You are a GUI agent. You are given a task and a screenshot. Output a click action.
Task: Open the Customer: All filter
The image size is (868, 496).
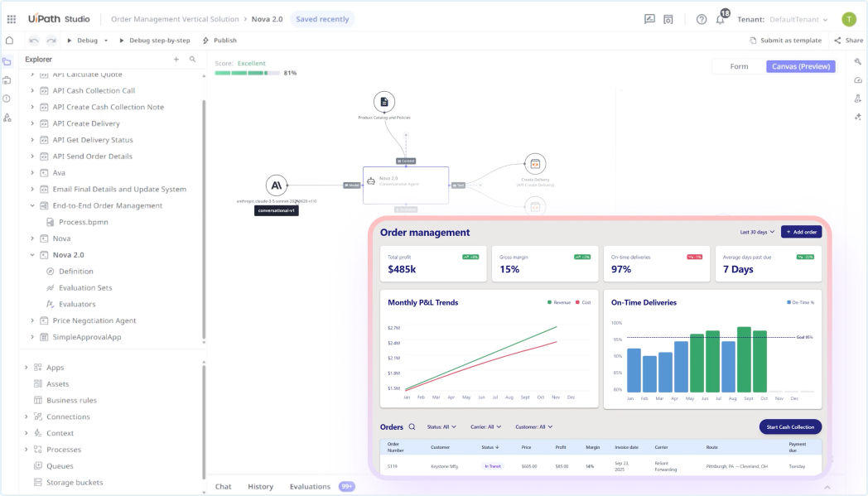533,426
